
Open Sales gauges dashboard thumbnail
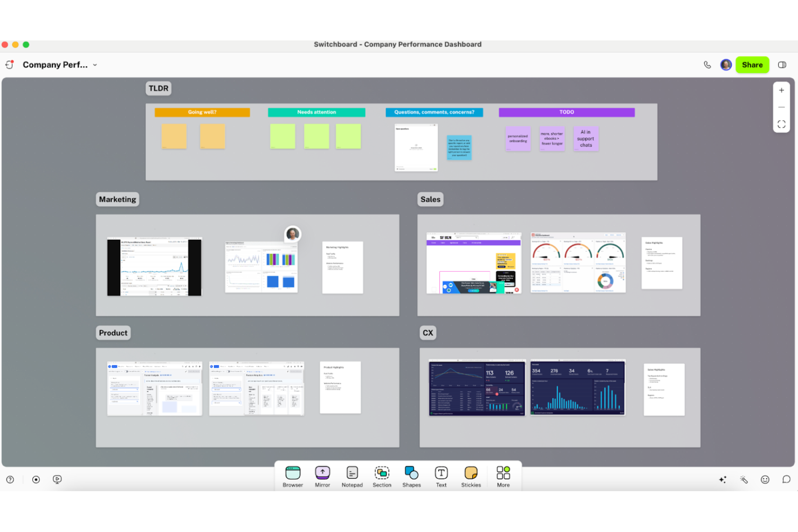[579, 262]
